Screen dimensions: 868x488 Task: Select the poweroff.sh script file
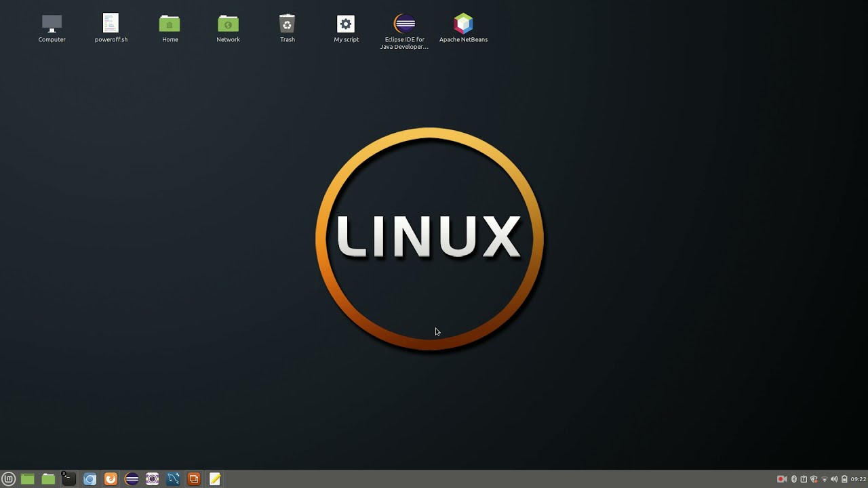[111, 28]
